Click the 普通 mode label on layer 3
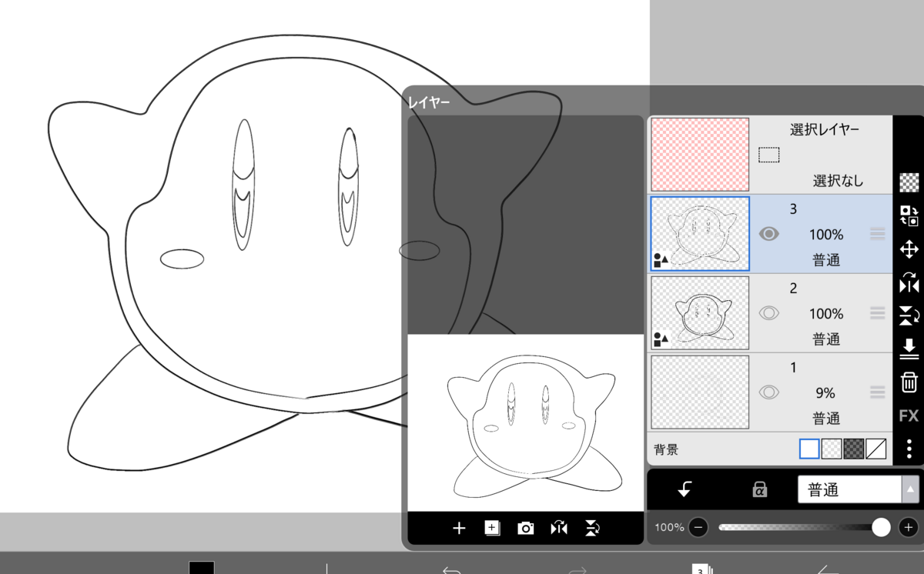The width and height of the screenshot is (924, 574). click(826, 260)
